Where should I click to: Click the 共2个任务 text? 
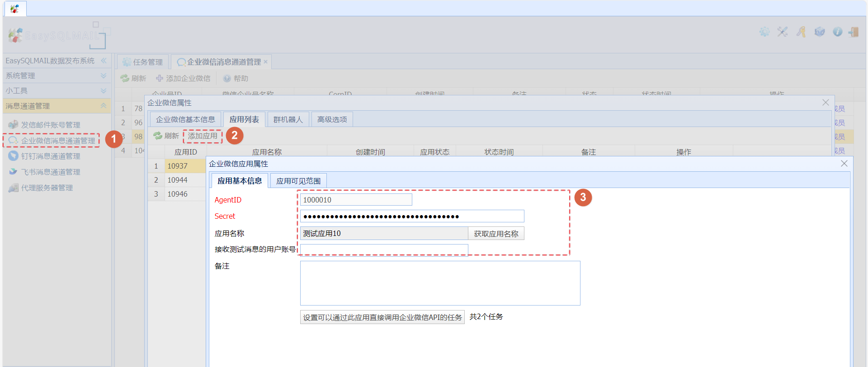(x=486, y=317)
